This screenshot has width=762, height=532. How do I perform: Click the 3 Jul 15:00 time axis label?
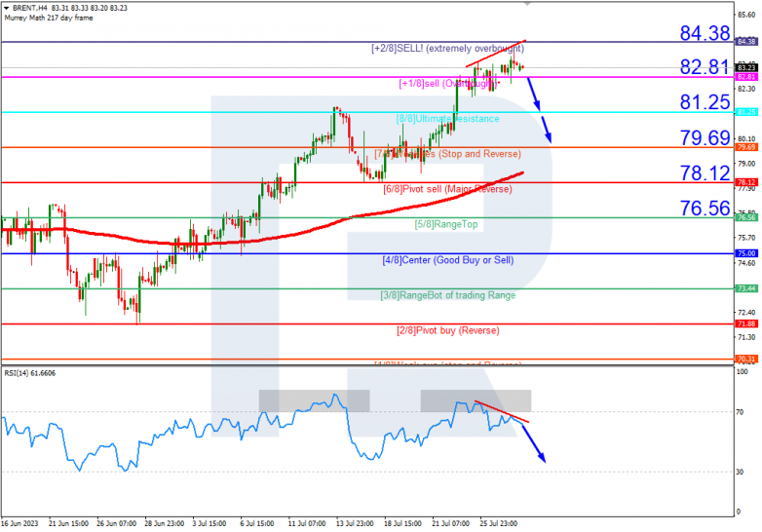point(210,523)
